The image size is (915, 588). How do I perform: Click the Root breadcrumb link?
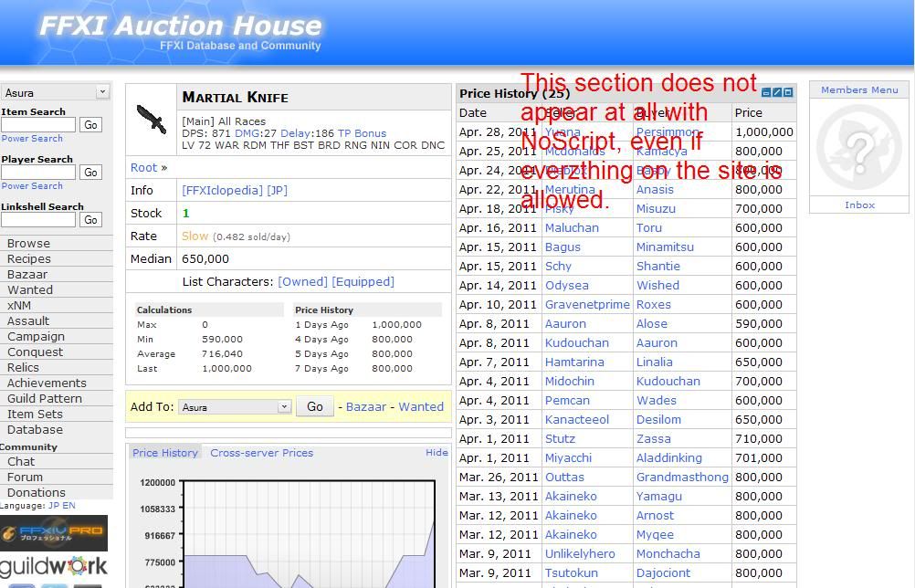click(x=143, y=167)
